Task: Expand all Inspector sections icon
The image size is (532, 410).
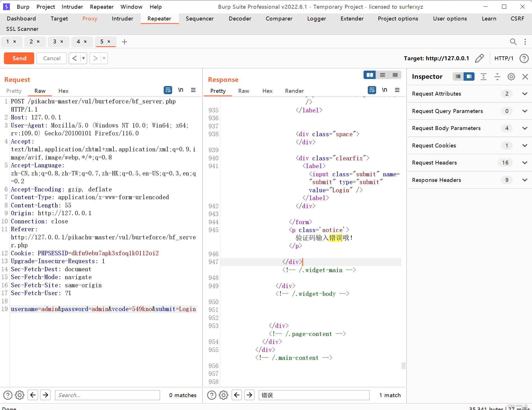Action: coord(484,77)
